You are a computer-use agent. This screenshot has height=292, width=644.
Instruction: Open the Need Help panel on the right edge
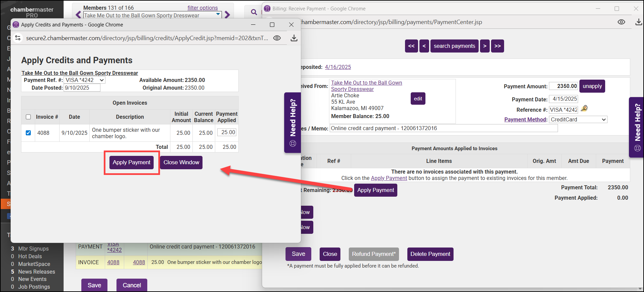[x=637, y=127]
